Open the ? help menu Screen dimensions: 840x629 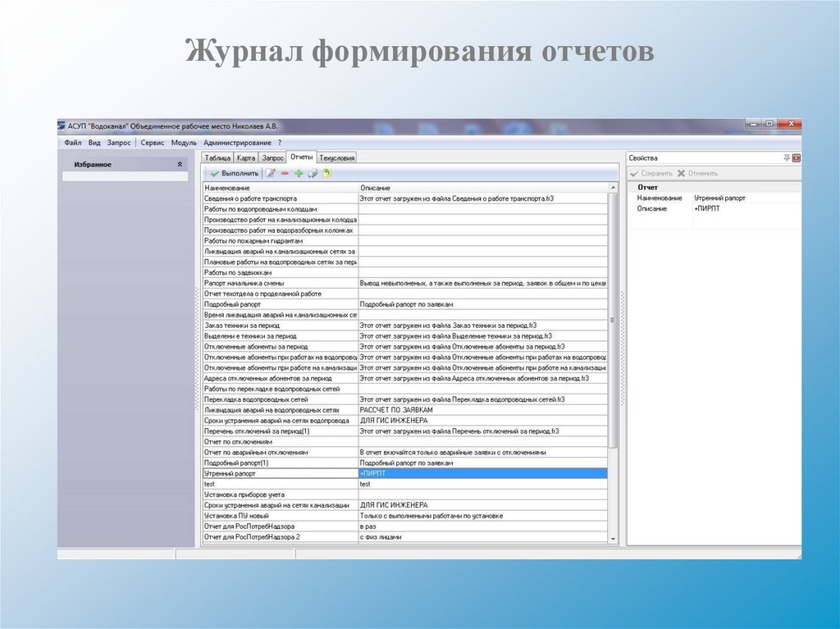[279, 143]
